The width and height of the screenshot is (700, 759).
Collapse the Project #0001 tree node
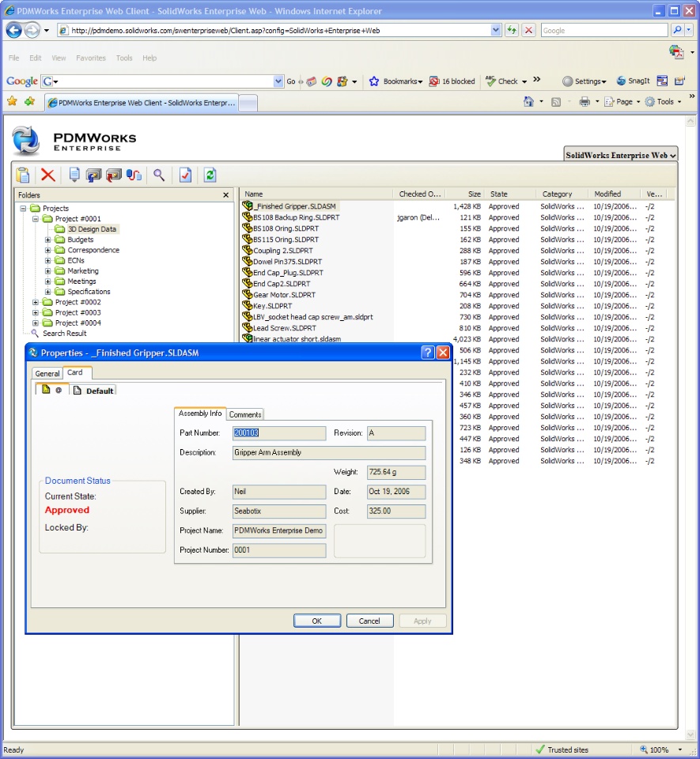click(x=36, y=219)
